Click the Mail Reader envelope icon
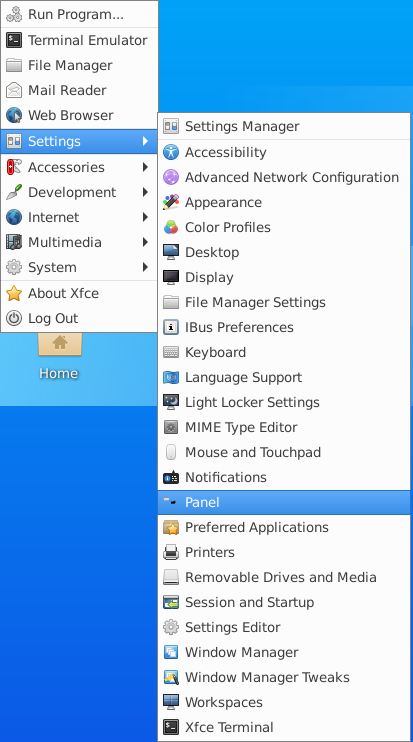413x742 pixels. pyautogui.click(x=14, y=90)
